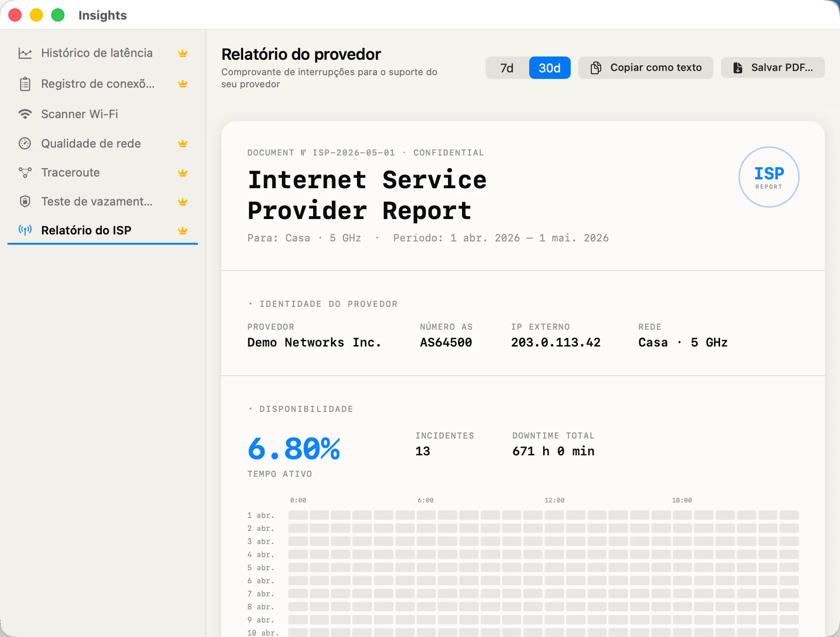Select Teste de vazament... item

click(103, 202)
